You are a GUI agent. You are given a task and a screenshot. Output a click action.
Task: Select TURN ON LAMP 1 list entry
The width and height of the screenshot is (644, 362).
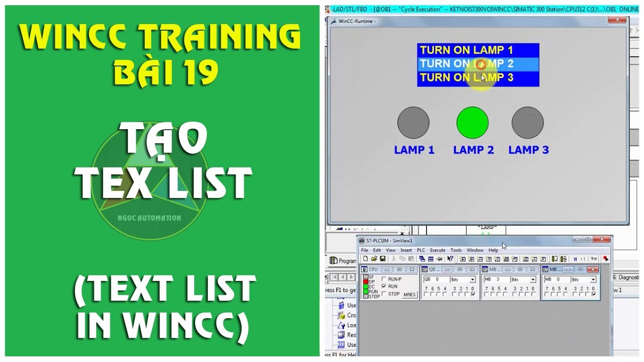pos(478,50)
